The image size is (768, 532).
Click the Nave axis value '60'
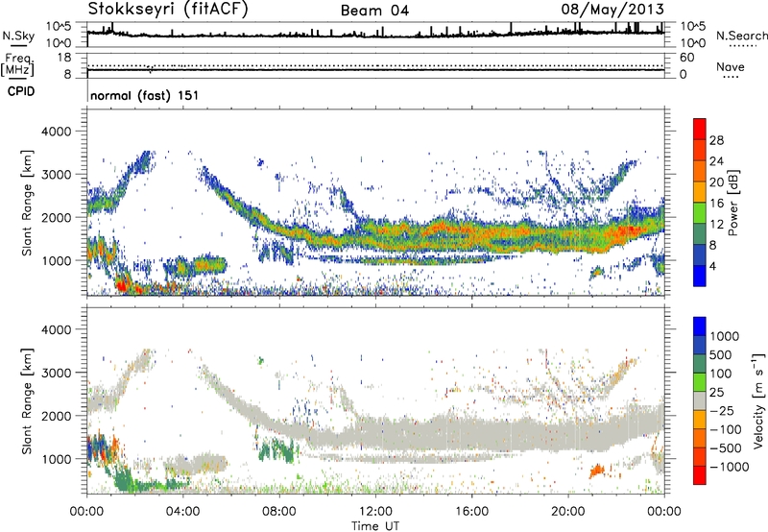[686, 58]
